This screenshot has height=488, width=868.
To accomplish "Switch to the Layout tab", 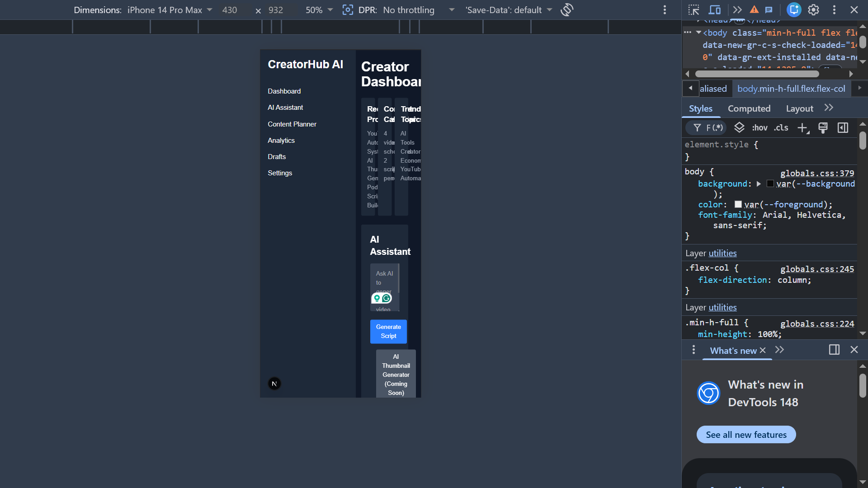I will click(799, 108).
